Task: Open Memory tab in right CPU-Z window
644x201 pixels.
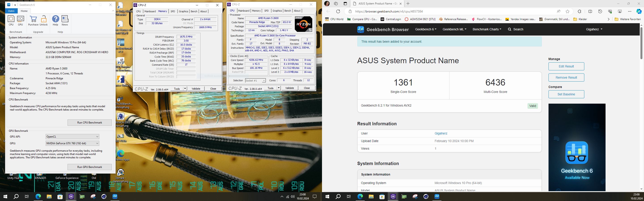Action: (x=256, y=11)
